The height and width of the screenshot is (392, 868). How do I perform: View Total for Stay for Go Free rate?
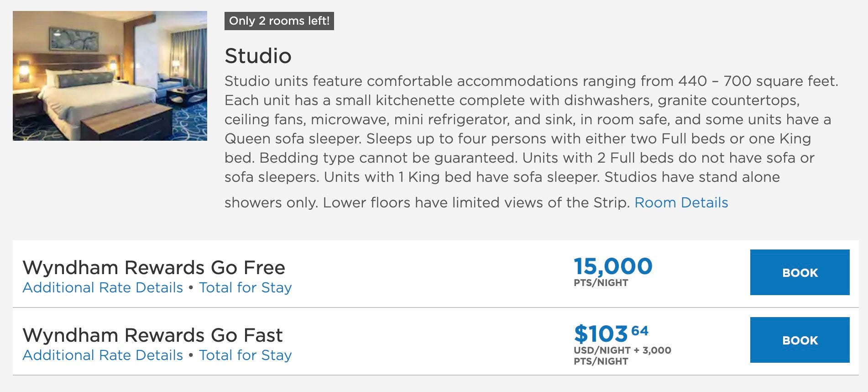coord(245,288)
